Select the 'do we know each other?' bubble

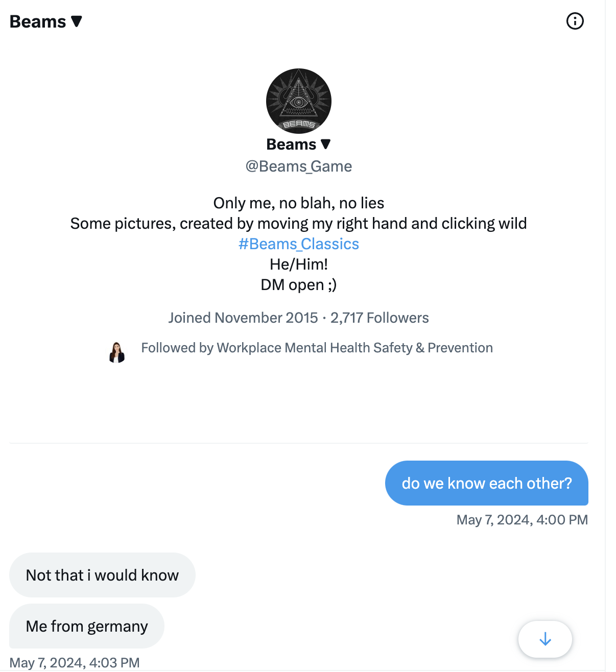tap(487, 483)
